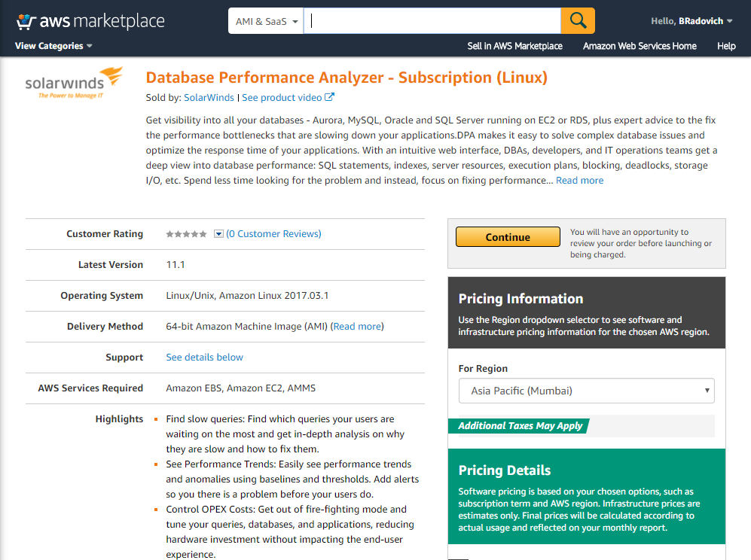Expand the View Categories menu
This screenshot has height=560, width=751.
(x=53, y=46)
